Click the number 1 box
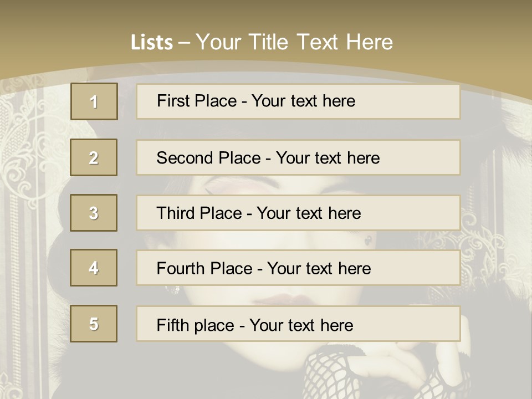Screen dimensions: 532x399 tap(94, 101)
